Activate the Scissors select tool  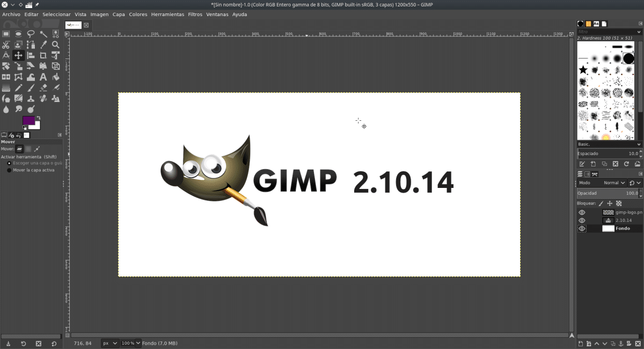[x=6, y=45]
